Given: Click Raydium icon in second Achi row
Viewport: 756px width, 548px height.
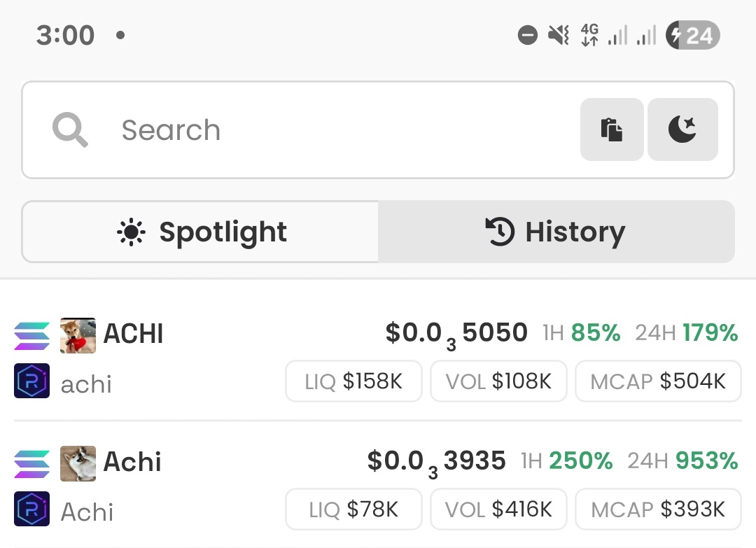Looking at the screenshot, I should (31, 509).
